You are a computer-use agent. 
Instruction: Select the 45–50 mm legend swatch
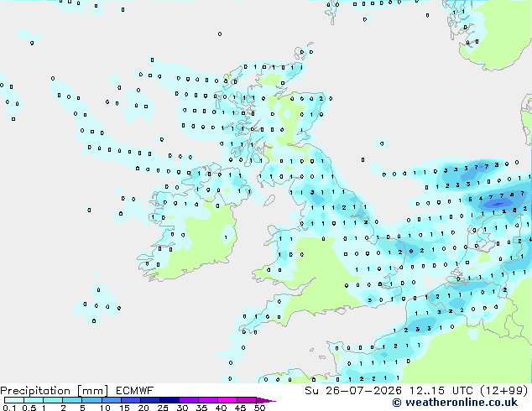pyautogui.click(x=247, y=400)
